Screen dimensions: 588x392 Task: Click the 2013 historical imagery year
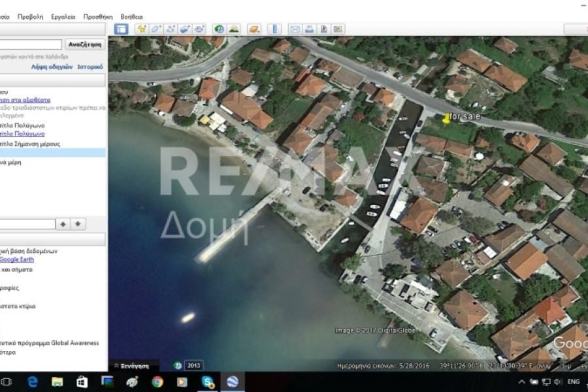click(193, 365)
